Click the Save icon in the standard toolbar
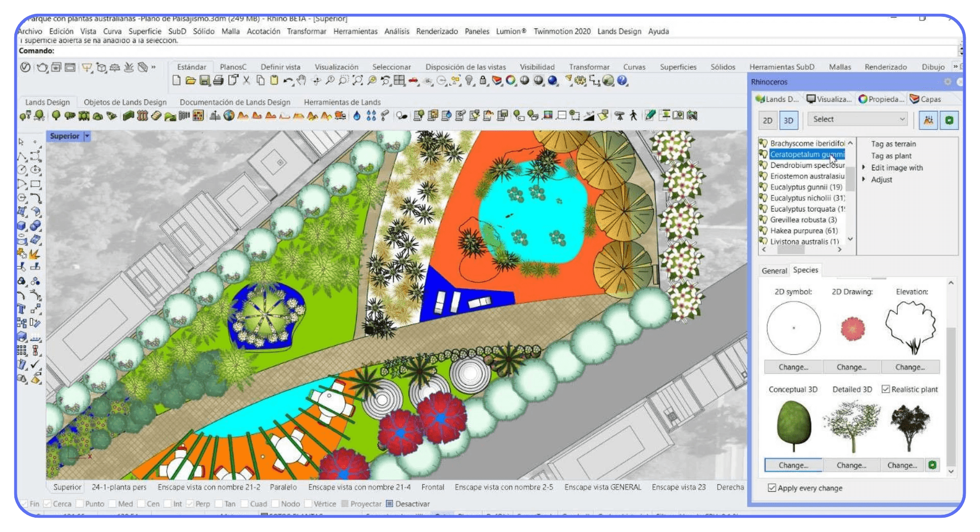This screenshot has width=980, height=532. pos(206,80)
